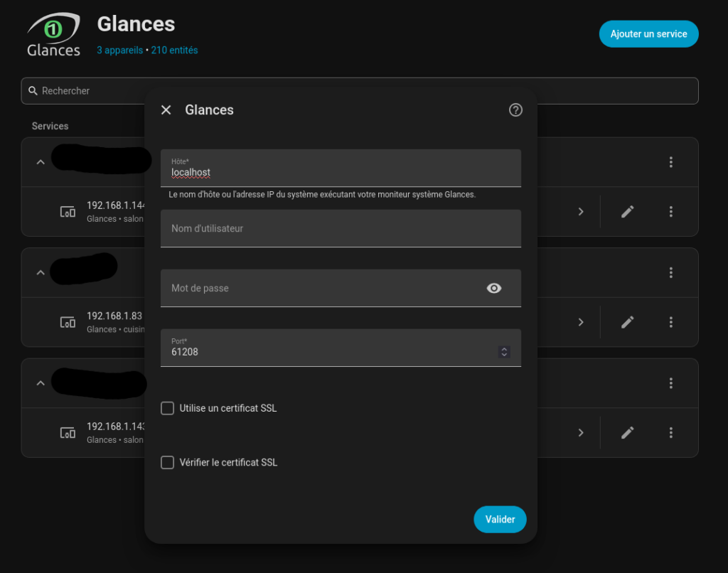
Task: Collapse the third service group chevron
Action: (41, 383)
